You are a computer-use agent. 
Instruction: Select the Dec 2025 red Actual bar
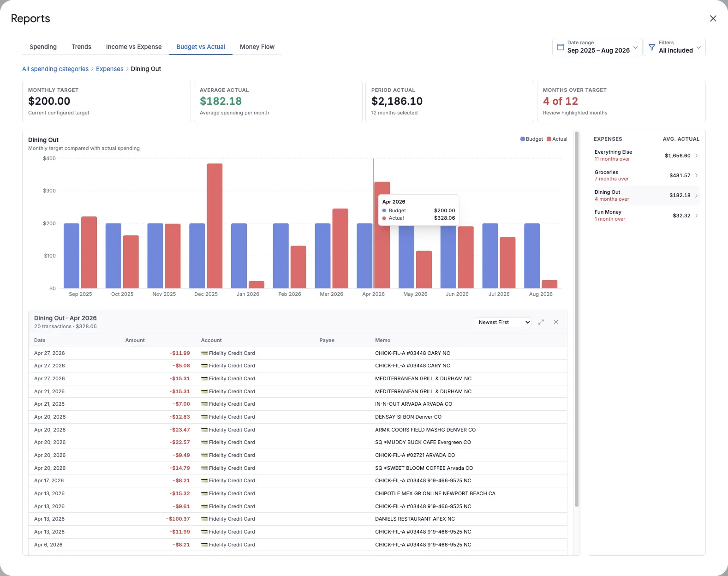(x=215, y=226)
